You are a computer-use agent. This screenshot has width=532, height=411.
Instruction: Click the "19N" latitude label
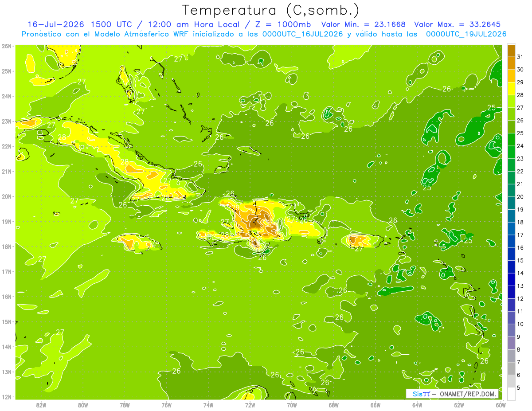click(6, 221)
